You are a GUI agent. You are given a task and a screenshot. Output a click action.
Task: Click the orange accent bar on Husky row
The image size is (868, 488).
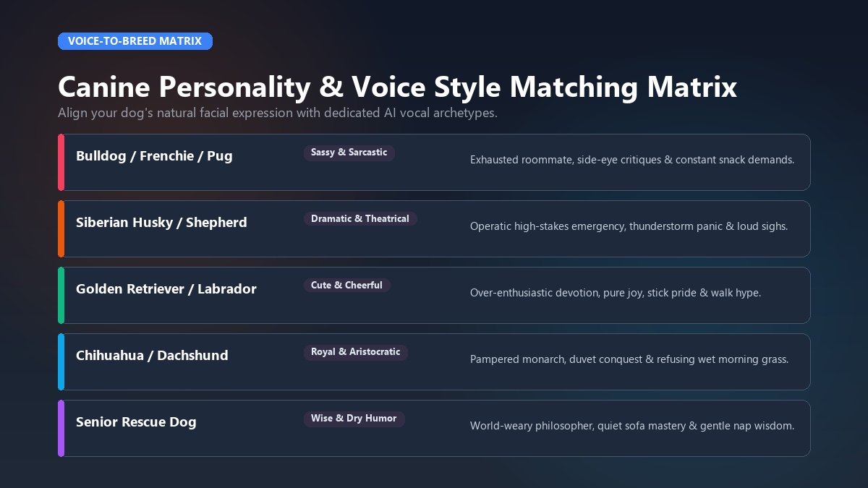pos(61,228)
